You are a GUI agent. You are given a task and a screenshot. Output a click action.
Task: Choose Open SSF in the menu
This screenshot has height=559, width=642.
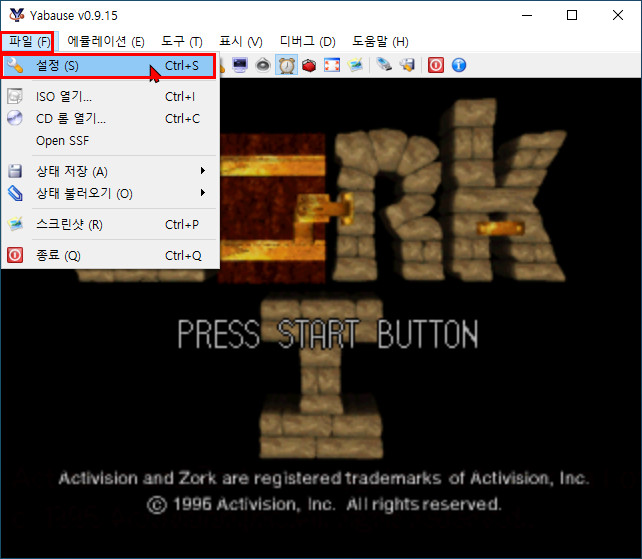(x=109, y=141)
